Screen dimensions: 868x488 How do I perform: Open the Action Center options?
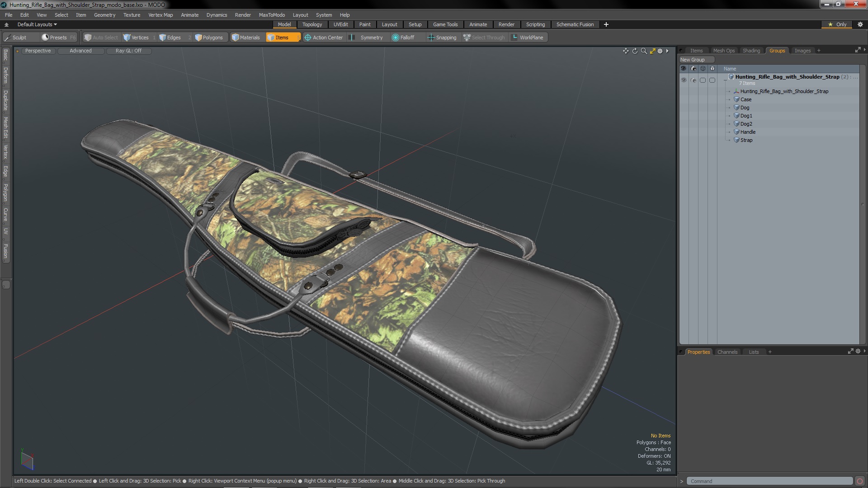coord(324,38)
